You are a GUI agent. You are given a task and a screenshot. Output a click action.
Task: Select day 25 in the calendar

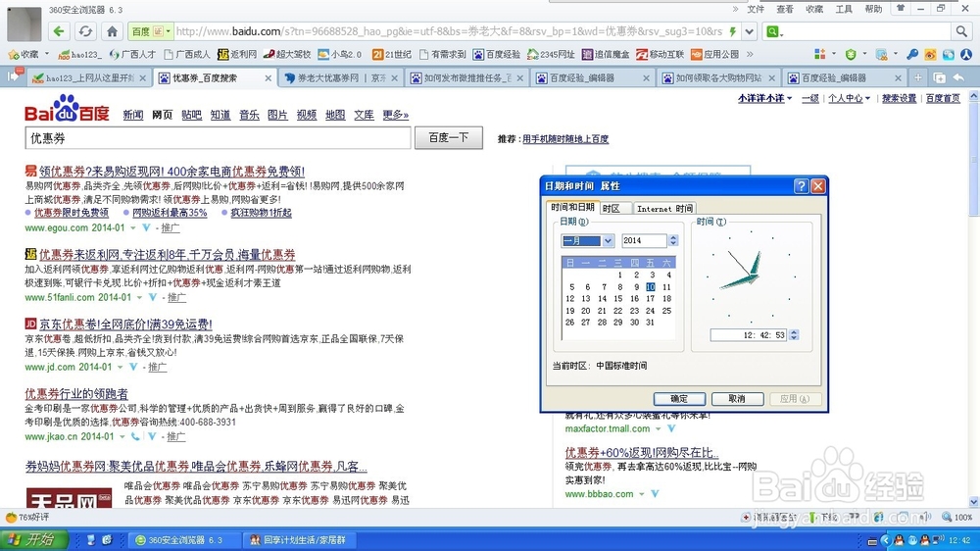(x=666, y=310)
